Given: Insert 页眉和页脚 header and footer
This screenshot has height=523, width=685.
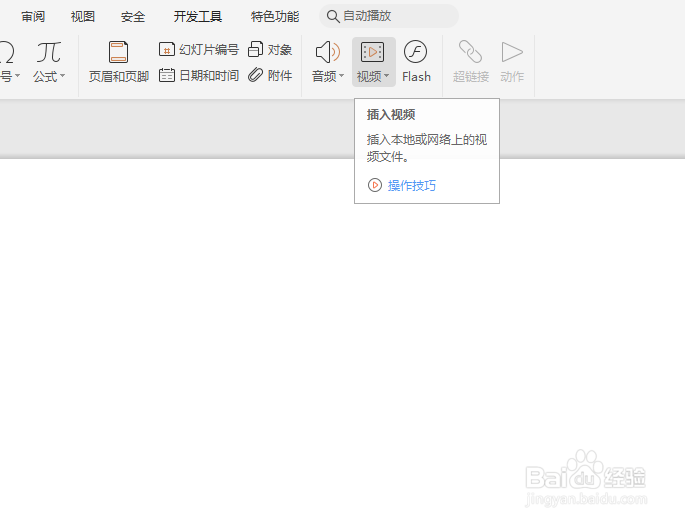Looking at the screenshot, I should pyautogui.click(x=119, y=62).
